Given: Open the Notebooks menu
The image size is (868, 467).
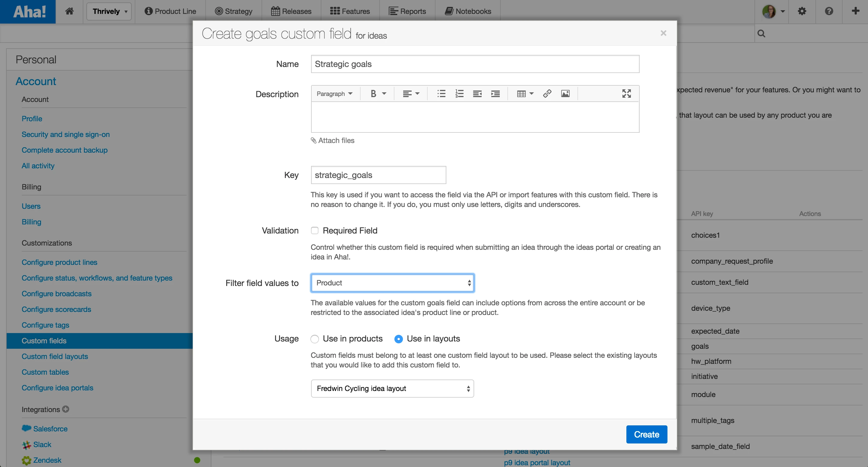Looking at the screenshot, I should tap(468, 11).
